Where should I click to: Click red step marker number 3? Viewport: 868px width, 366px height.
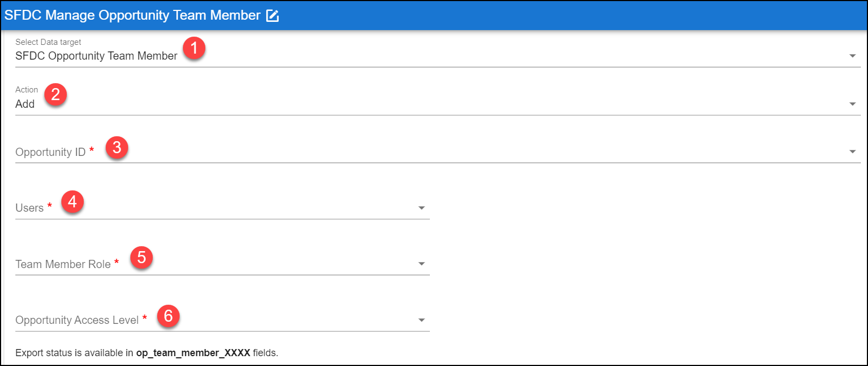117,147
